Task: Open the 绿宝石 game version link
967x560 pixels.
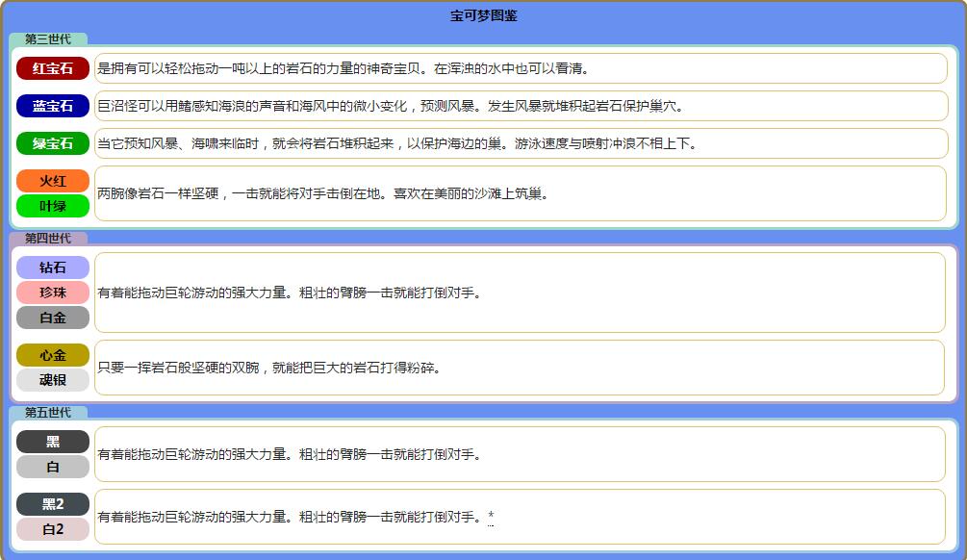Action: click(x=52, y=143)
